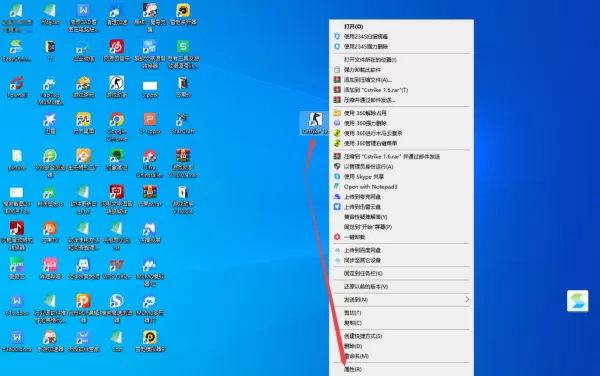Select the 1.pptx file on desktop
Viewport: 600px width, 376px height.
coord(150,89)
